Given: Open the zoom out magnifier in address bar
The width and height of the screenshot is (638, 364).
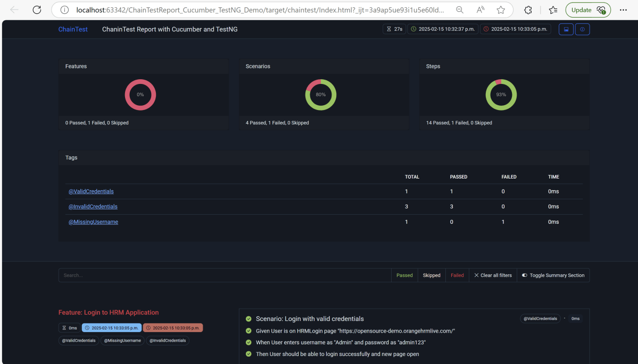Looking at the screenshot, I should pyautogui.click(x=459, y=10).
